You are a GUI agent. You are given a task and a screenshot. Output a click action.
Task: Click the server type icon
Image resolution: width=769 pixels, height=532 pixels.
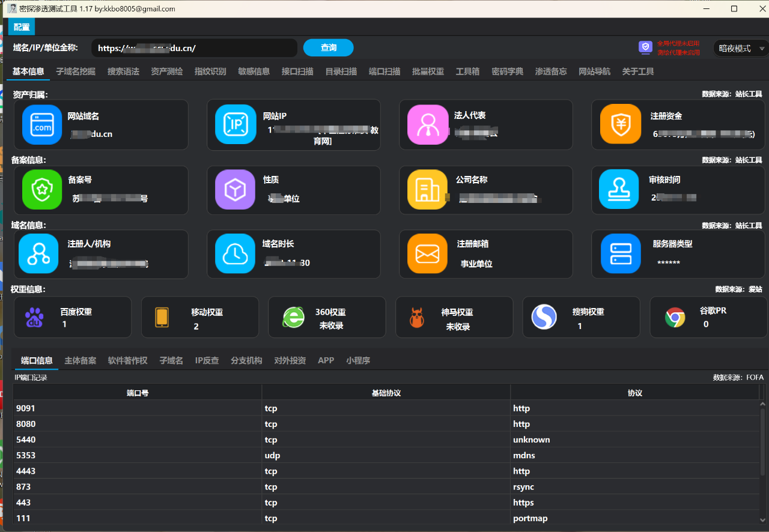pos(621,254)
